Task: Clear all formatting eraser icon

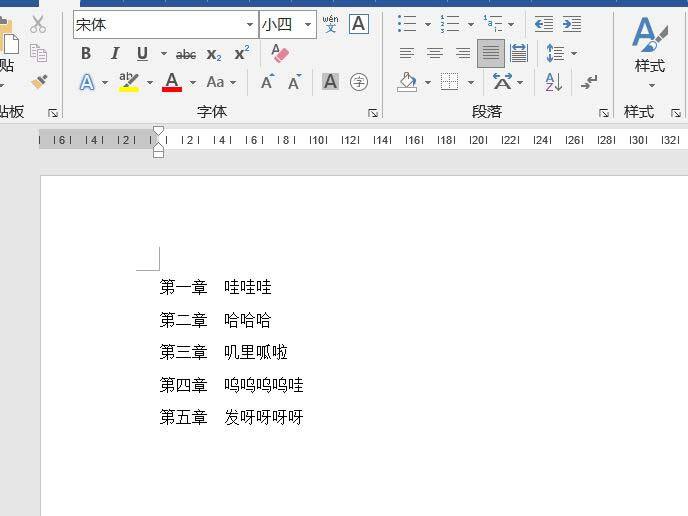Action: pyautogui.click(x=280, y=53)
